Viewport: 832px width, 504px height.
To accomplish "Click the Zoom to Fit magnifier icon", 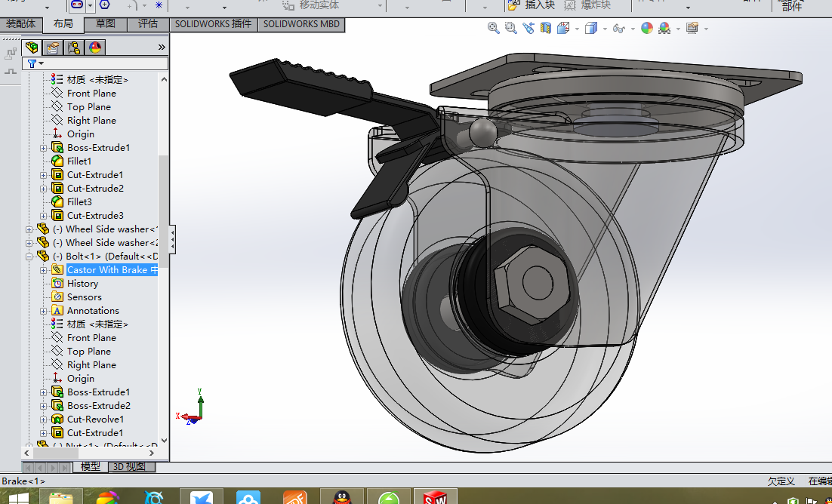I will 494,28.
